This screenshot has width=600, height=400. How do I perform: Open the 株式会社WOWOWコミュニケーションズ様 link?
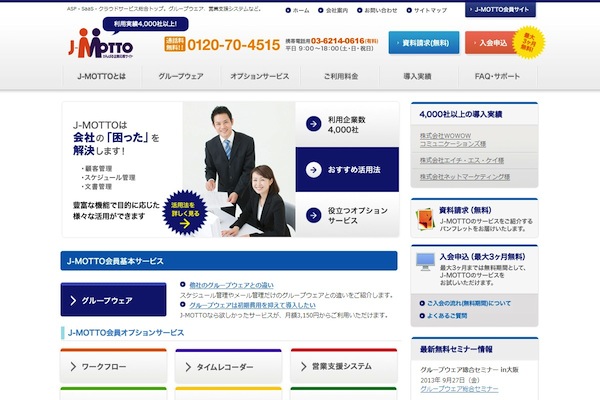click(x=453, y=140)
